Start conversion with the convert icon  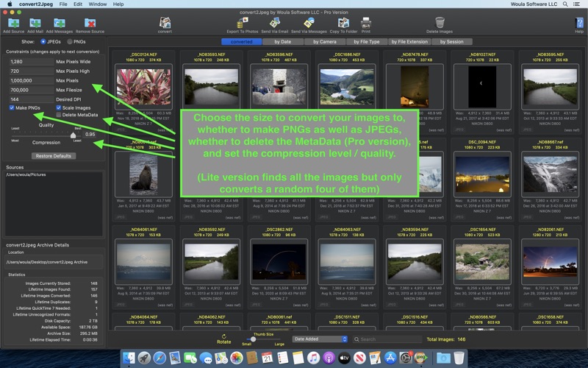coord(165,23)
